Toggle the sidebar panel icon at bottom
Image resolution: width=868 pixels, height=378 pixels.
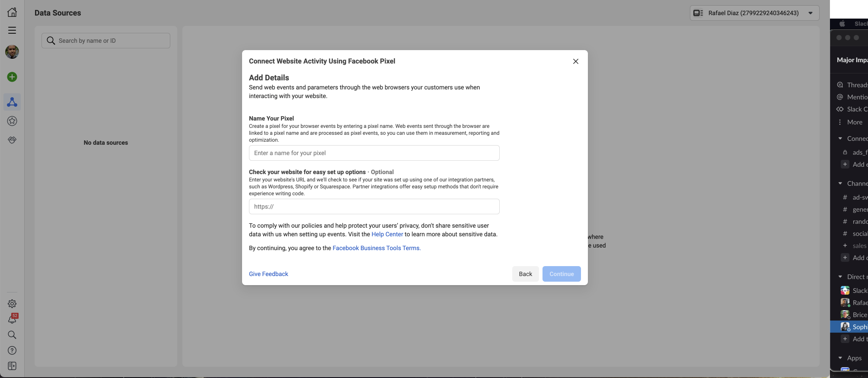12,366
